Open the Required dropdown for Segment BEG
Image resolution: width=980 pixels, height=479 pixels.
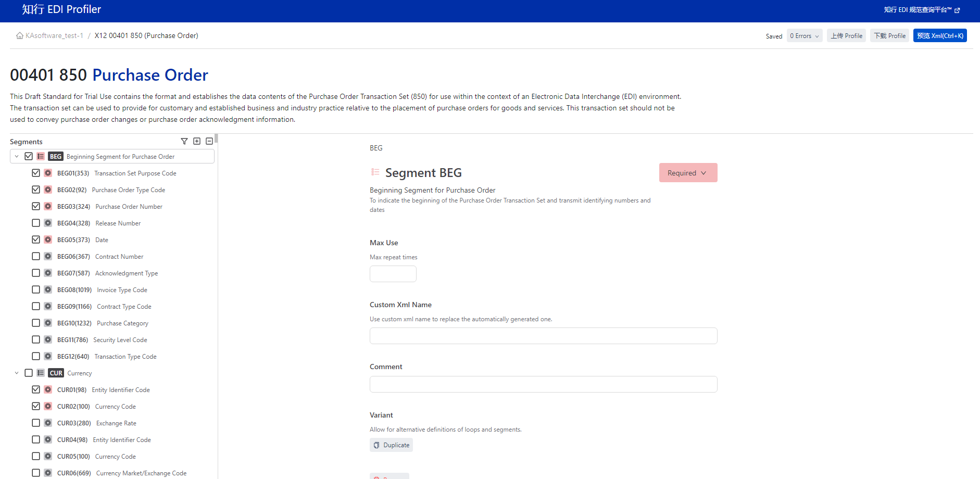pyautogui.click(x=688, y=173)
